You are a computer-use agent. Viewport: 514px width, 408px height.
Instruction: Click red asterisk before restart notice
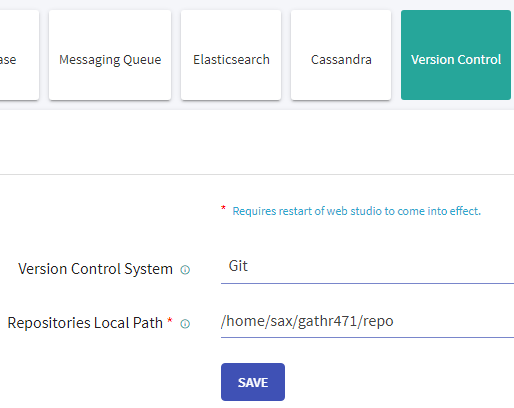click(x=223, y=208)
